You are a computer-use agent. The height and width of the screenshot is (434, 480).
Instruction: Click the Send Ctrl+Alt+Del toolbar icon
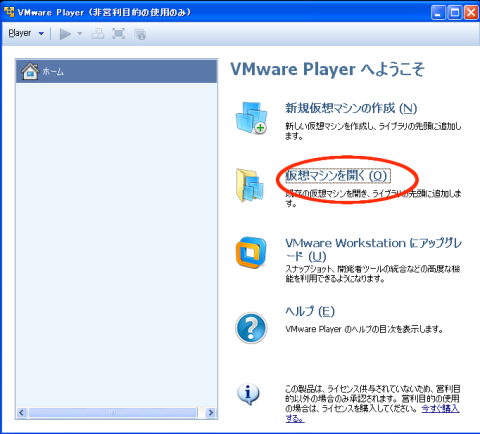(x=98, y=34)
